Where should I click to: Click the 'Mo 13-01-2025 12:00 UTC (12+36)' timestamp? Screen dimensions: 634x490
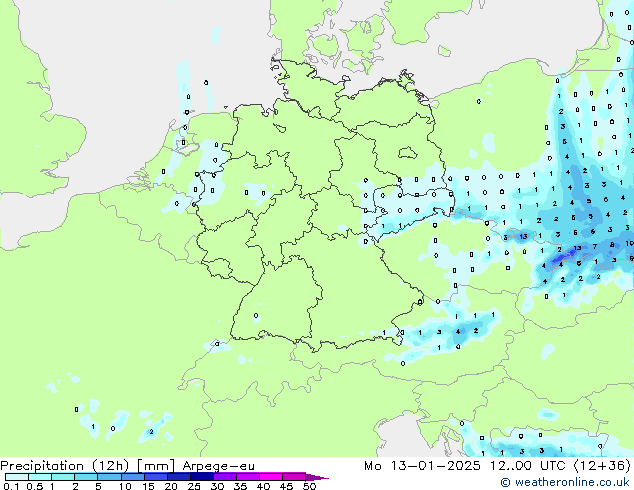[x=497, y=466]
